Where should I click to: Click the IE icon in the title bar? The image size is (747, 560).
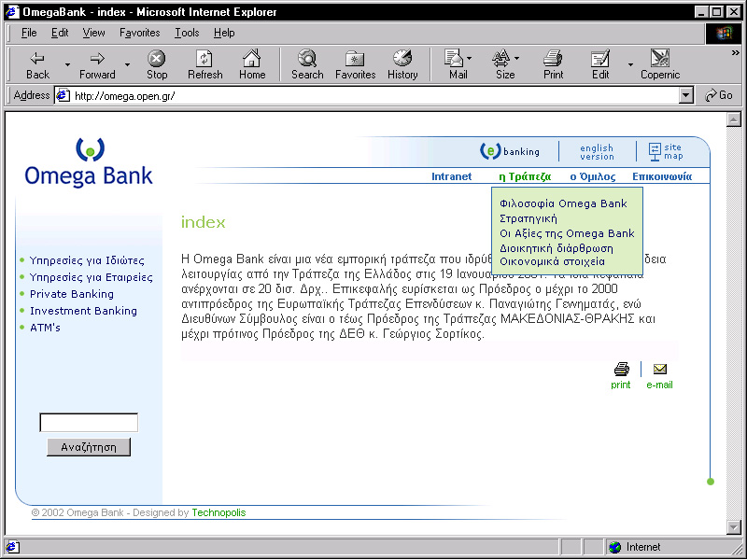click(x=12, y=12)
